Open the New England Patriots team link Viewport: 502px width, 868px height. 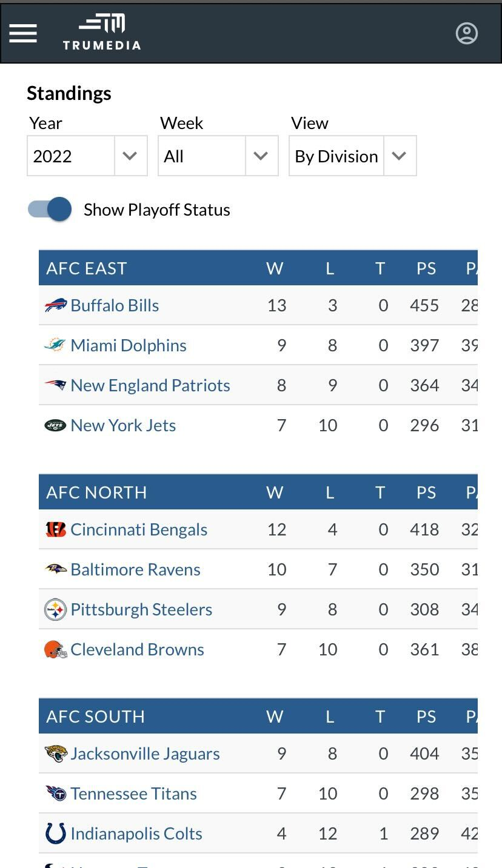(150, 385)
